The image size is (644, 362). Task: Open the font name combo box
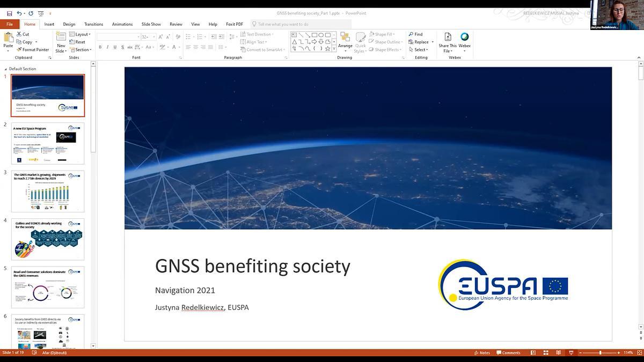tap(118, 37)
